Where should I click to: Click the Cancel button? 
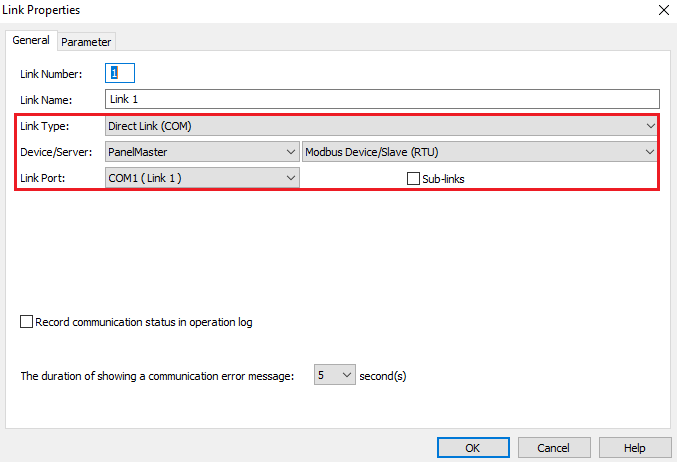tap(554, 448)
